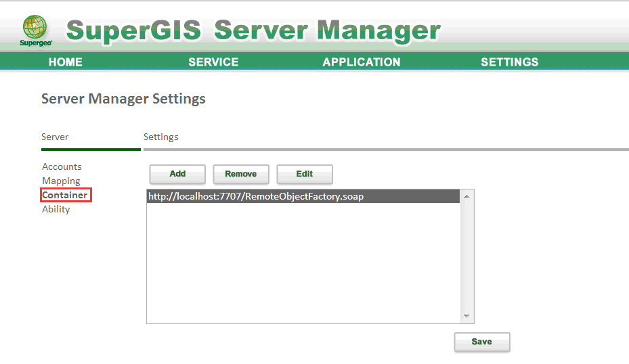Click the SuperGIS Server Manager title banner
The height and width of the screenshot is (364, 629).
tap(253, 30)
